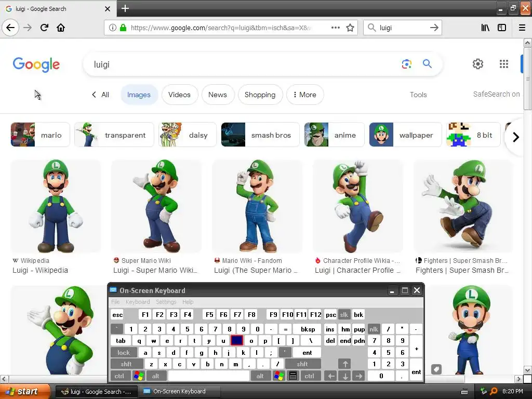Show site information icon in address bar
The height and width of the screenshot is (399, 532).
(112, 28)
